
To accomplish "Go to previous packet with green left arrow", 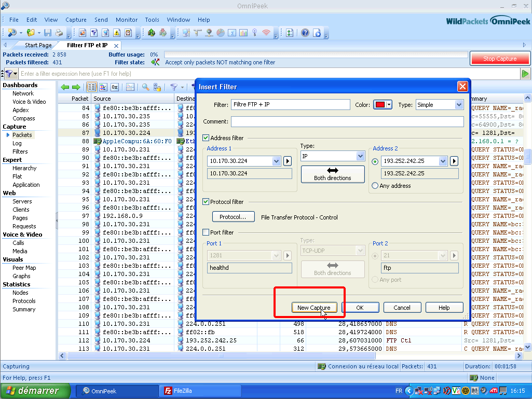I will click(x=65, y=87).
